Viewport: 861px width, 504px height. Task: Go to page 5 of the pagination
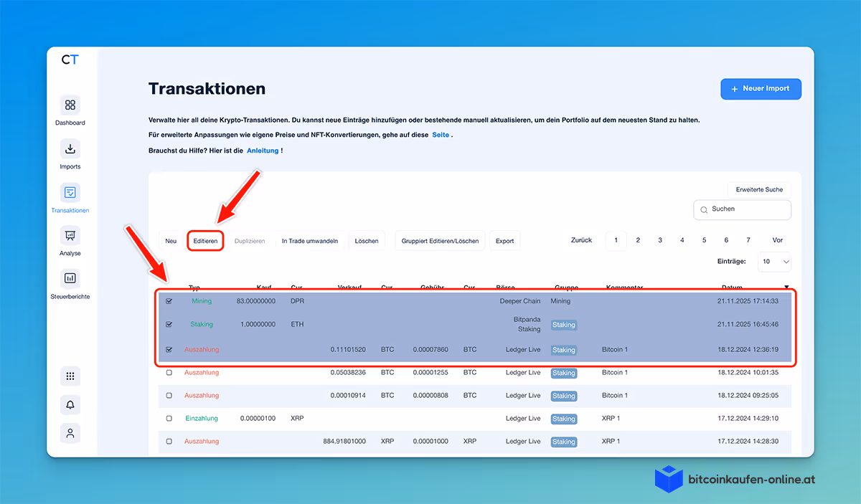click(704, 240)
